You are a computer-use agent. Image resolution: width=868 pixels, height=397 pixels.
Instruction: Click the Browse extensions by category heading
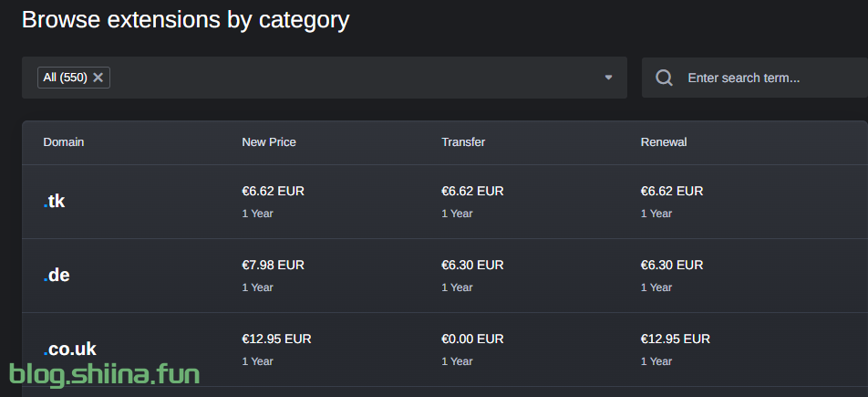coord(185,20)
